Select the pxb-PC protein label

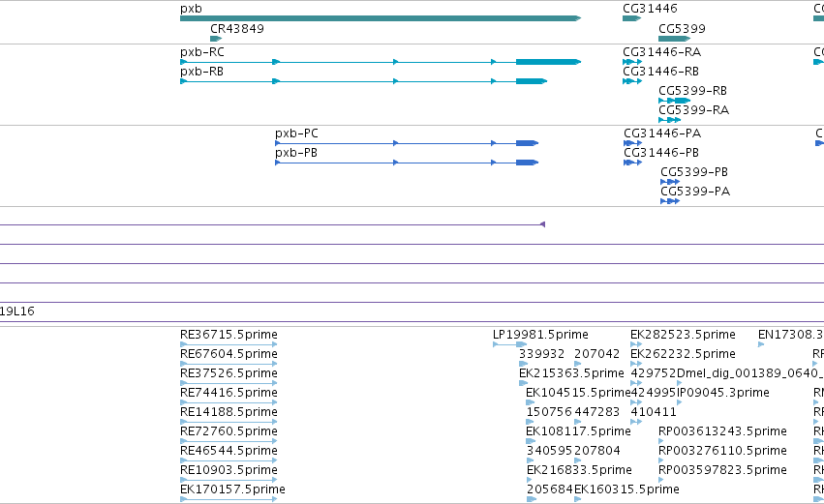coord(296,133)
